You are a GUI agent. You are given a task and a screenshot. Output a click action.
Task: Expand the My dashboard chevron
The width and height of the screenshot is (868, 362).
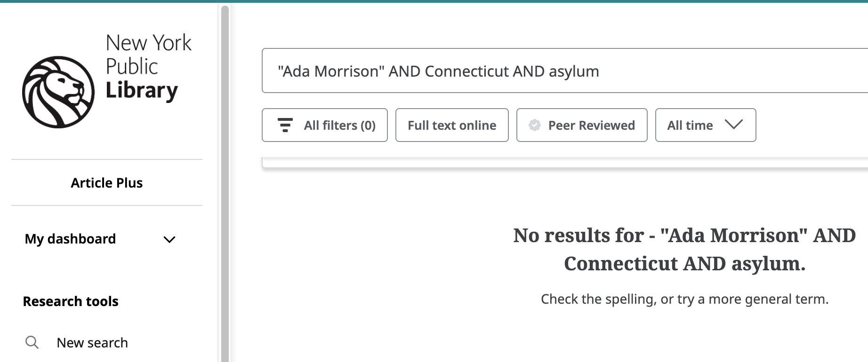click(169, 240)
